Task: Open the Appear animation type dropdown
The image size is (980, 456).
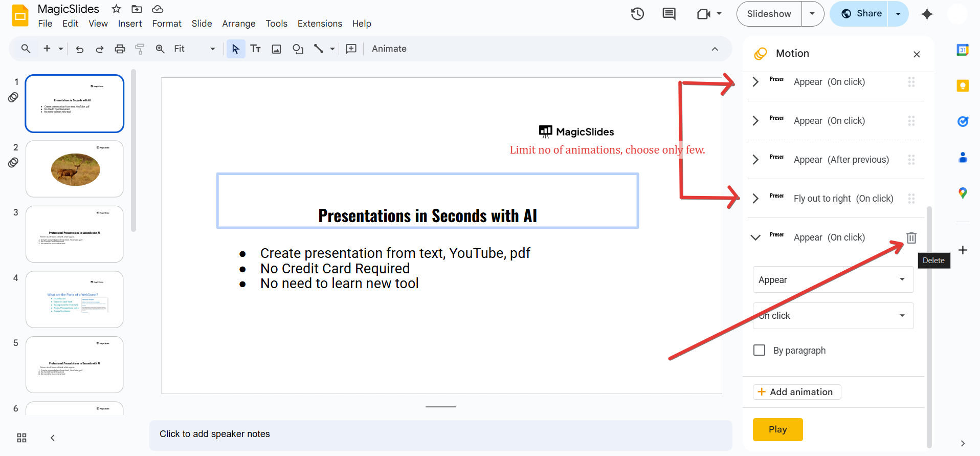Action: pyautogui.click(x=833, y=279)
